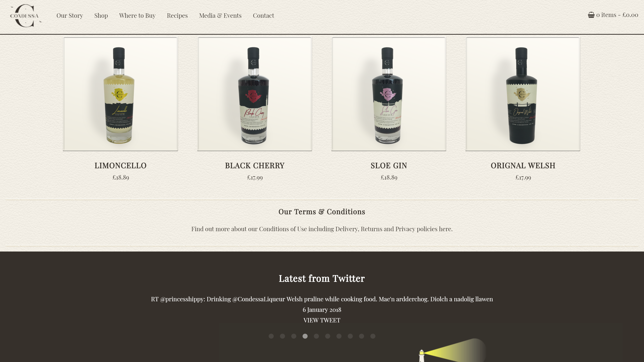Open Media & Events menu item
Screen dimensions: 644x362
tap(220, 15)
